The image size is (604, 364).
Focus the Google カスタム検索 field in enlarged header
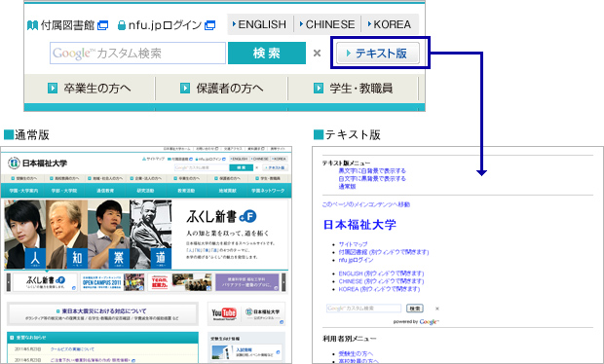[137, 54]
